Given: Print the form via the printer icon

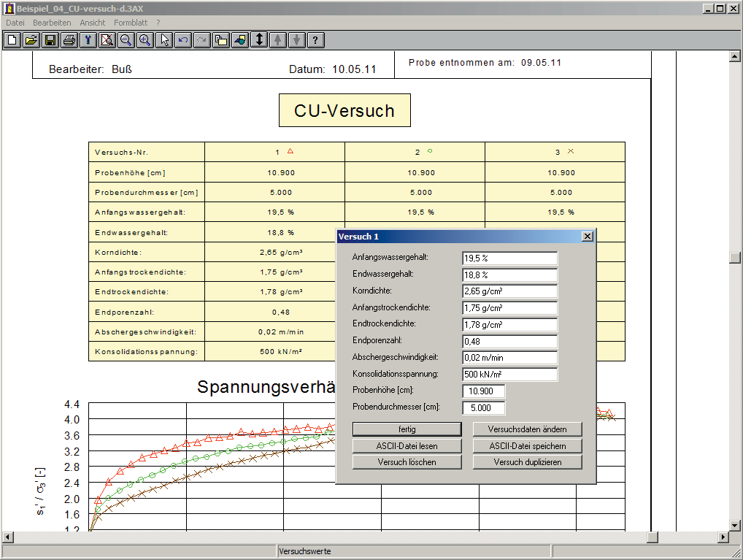Looking at the screenshot, I should click(x=69, y=40).
